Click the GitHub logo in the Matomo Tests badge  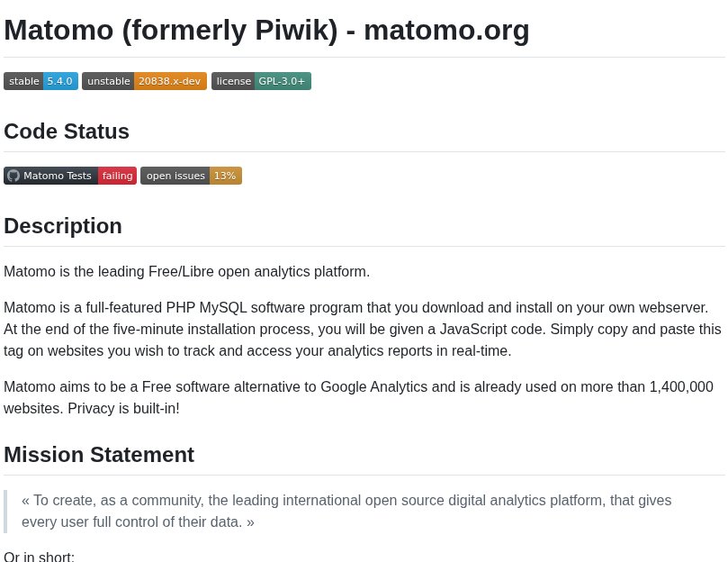[13, 176]
